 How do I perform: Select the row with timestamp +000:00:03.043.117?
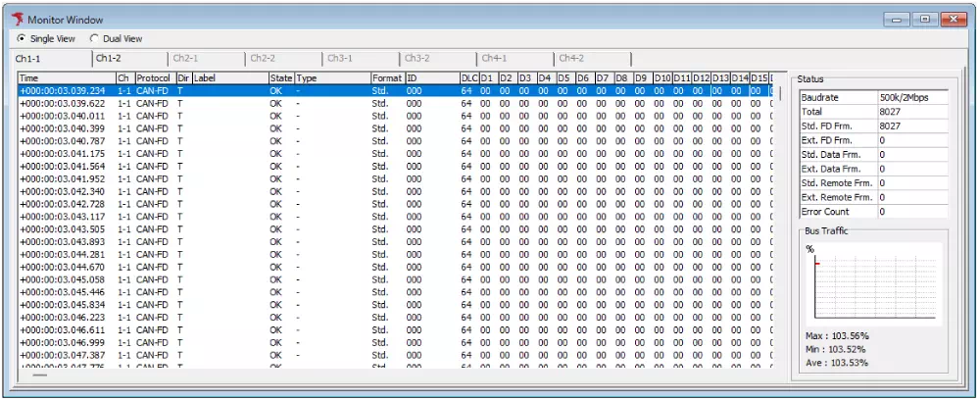(x=62, y=217)
